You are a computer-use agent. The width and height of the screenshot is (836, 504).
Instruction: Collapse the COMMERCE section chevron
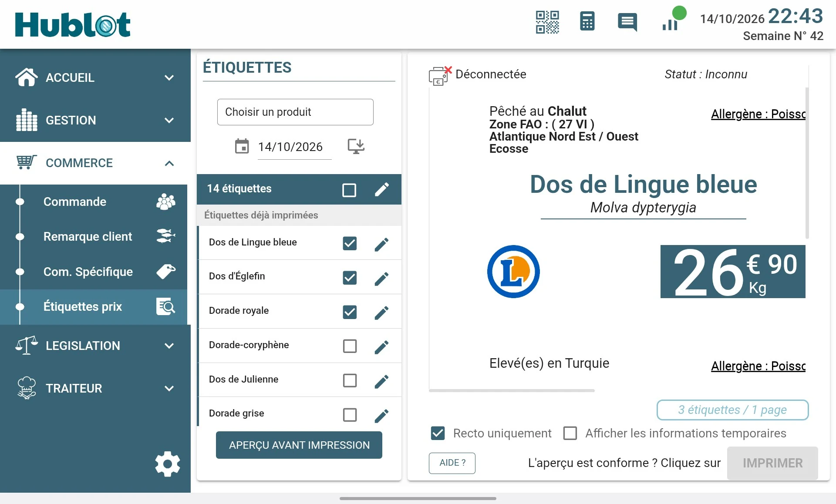pos(169,163)
